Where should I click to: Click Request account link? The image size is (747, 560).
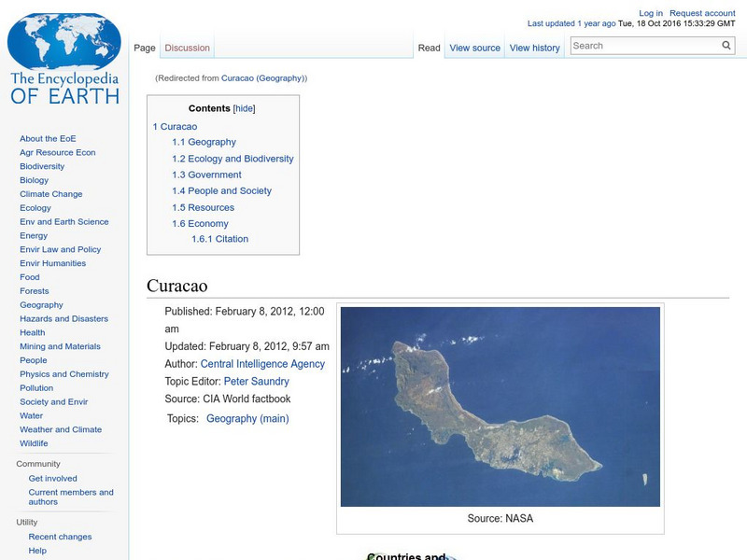[x=702, y=13]
